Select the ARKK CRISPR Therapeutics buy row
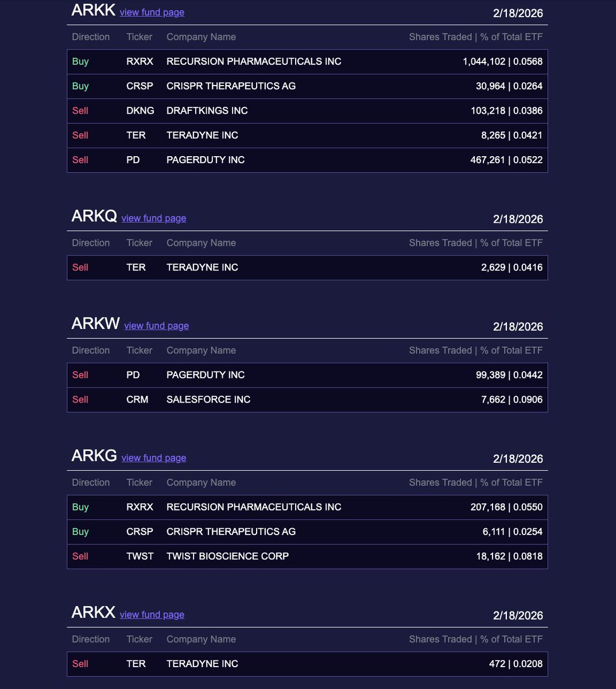The width and height of the screenshot is (616, 689). (307, 86)
